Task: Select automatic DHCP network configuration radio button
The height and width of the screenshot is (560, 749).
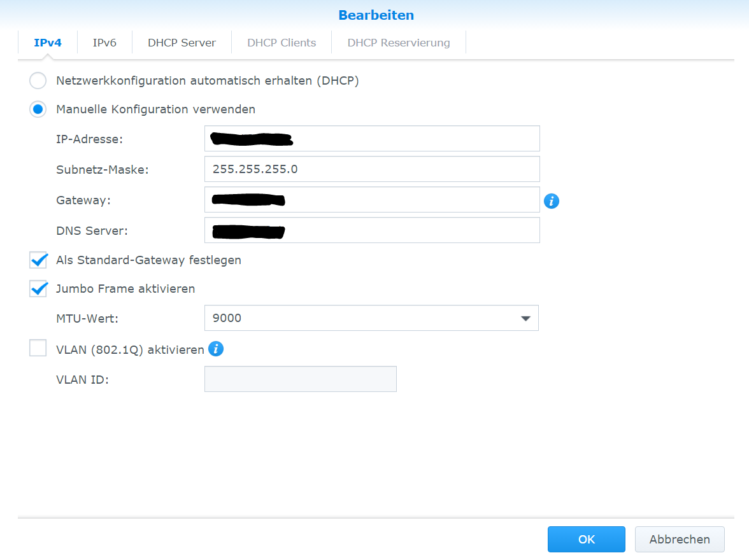Action: pyautogui.click(x=38, y=81)
